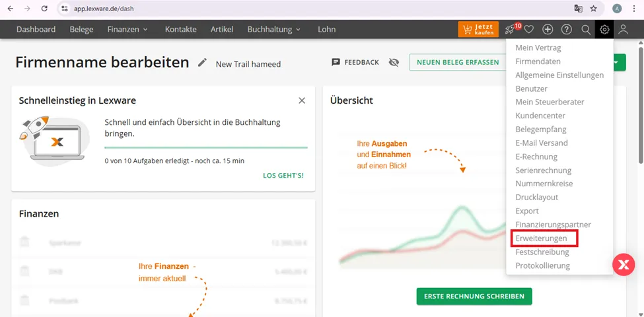This screenshot has width=644, height=317.
Task: Select Festschreibung menu entry
Action: (x=542, y=252)
